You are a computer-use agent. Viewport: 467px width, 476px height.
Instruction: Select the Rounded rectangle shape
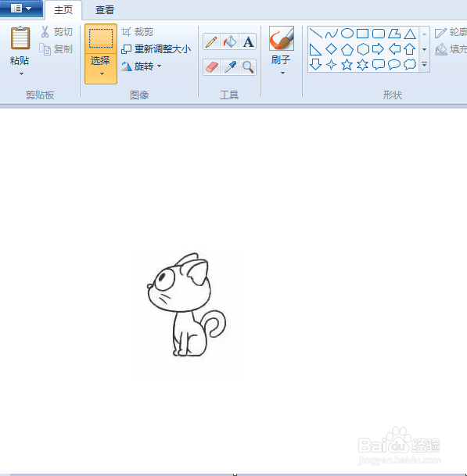pyautogui.click(x=379, y=34)
